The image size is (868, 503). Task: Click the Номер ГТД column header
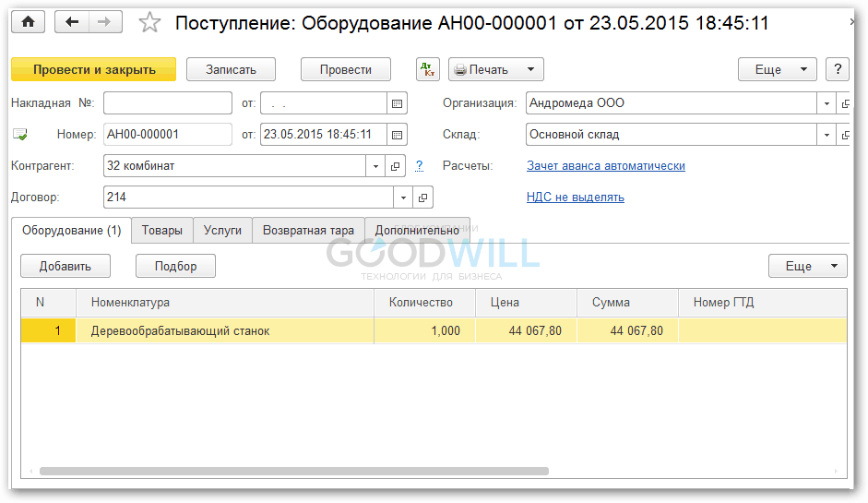pyautogui.click(x=763, y=303)
